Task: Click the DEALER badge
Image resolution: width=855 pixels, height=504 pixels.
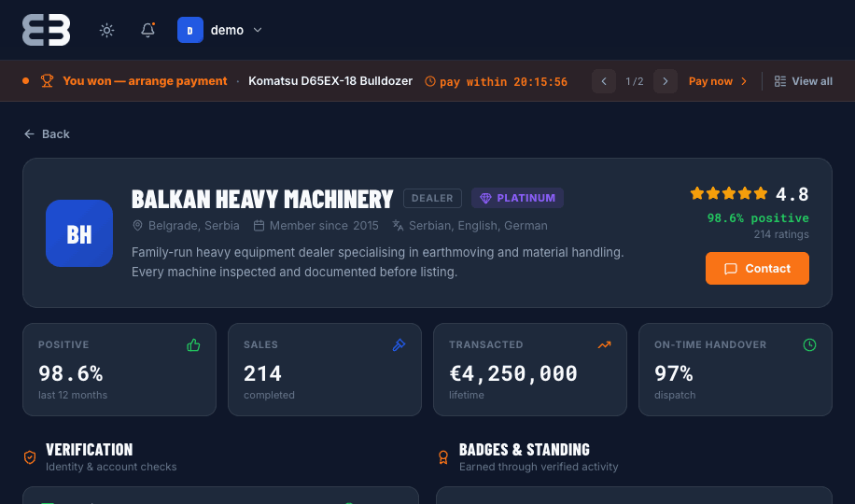Action: (432, 198)
